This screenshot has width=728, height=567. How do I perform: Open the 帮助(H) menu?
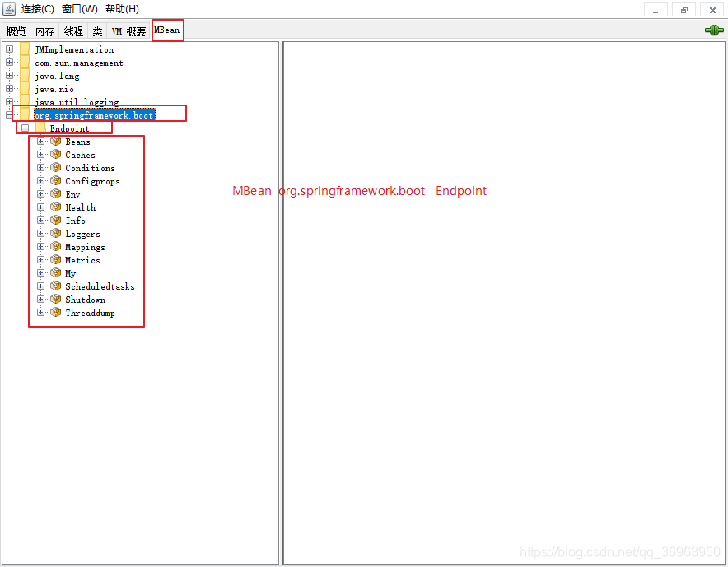[x=122, y=9]
